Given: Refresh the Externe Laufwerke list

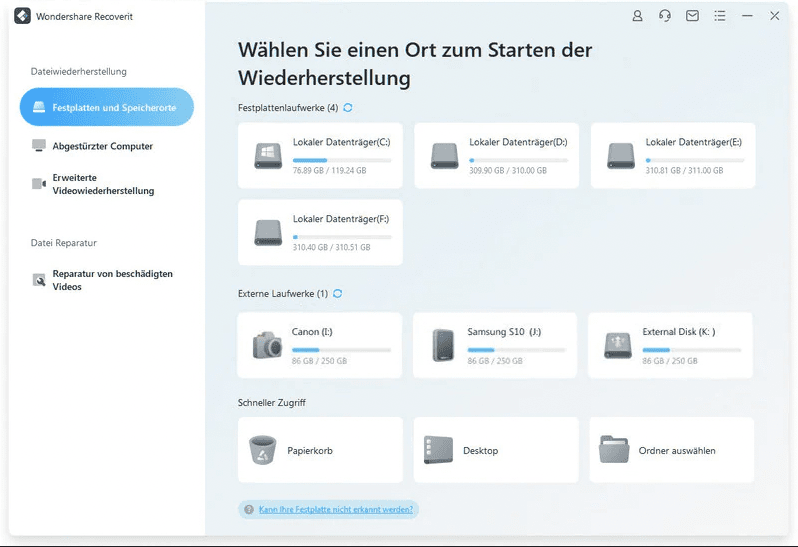Looking at the screenshot, I should coord(337,294).
